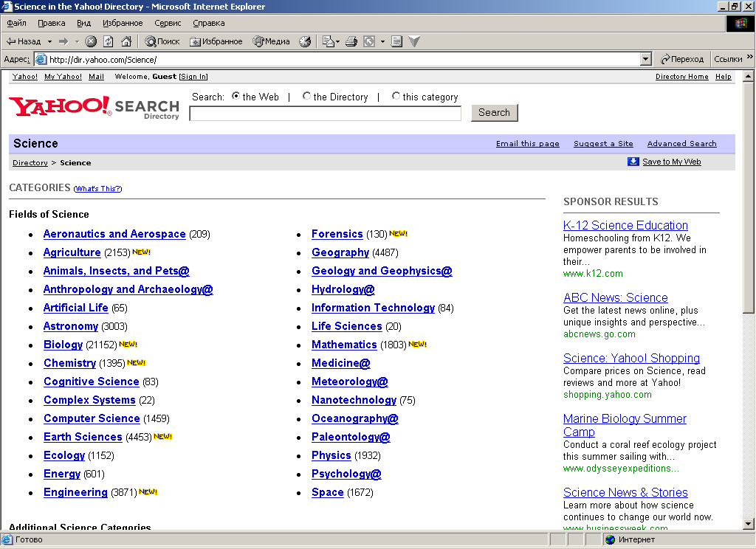Open the Directory Home link
The height and width of the screenshot is (549, 756).
[681, 77]
